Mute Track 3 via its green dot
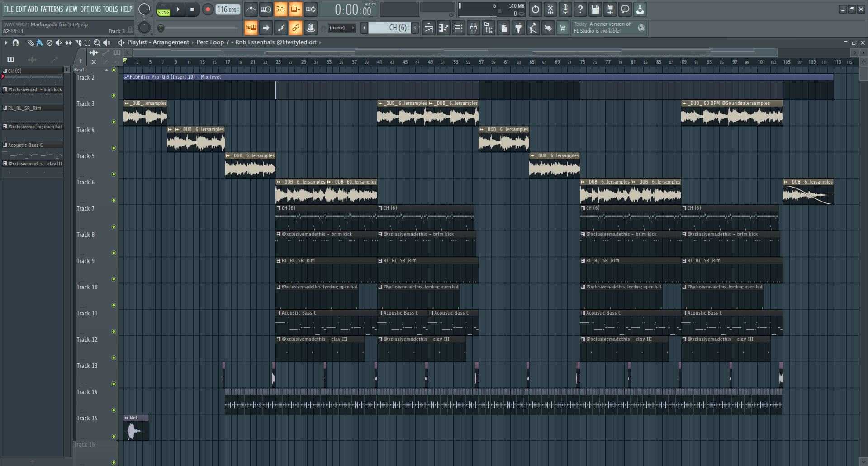 tap(114, 122)
